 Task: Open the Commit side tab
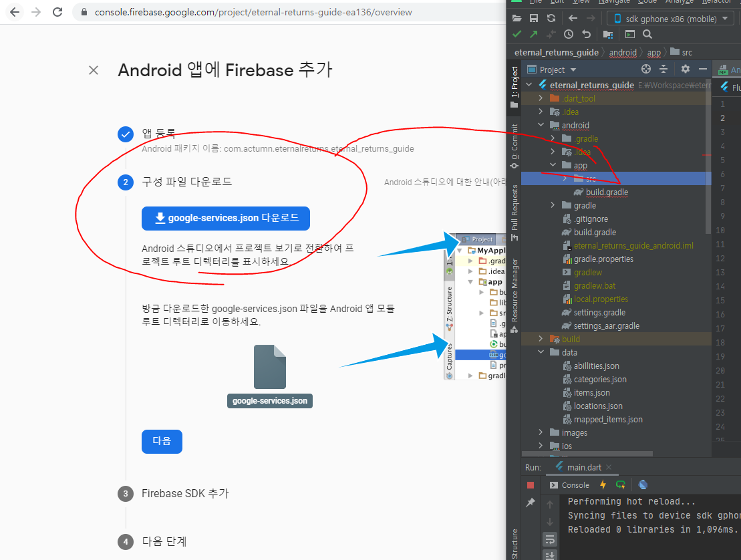(x=514, y=146)
